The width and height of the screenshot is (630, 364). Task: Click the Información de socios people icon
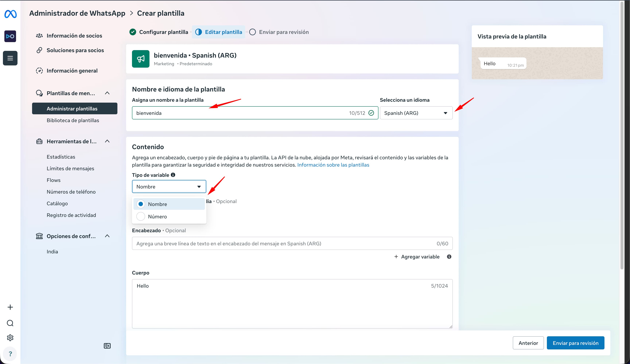(39, 36)
